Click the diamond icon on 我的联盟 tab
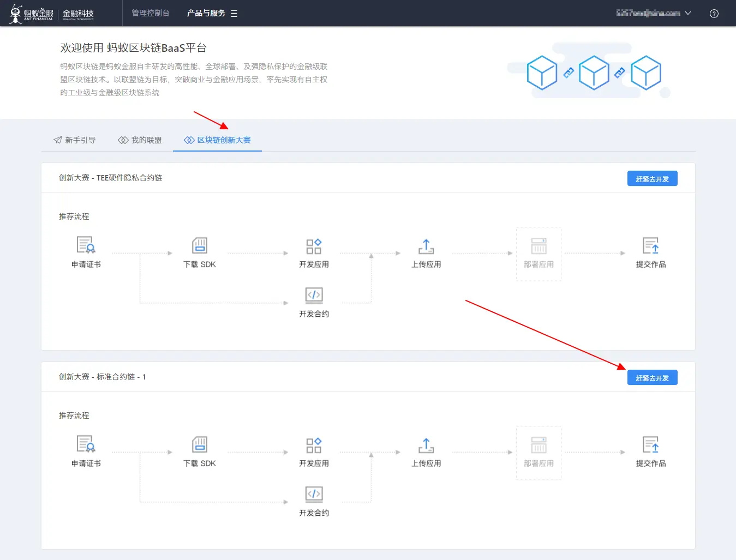Screen dimensions: 736x560 coord(123,140)
